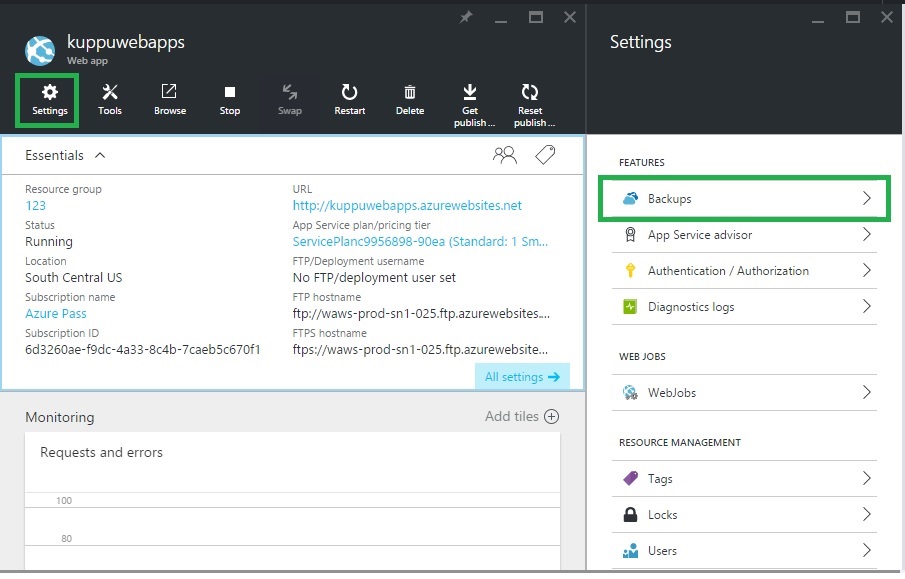The width and height of the screenshot is (905, 579).
Task: Click the tag icon in Essentials header
Action: click(x=545, y=154)
